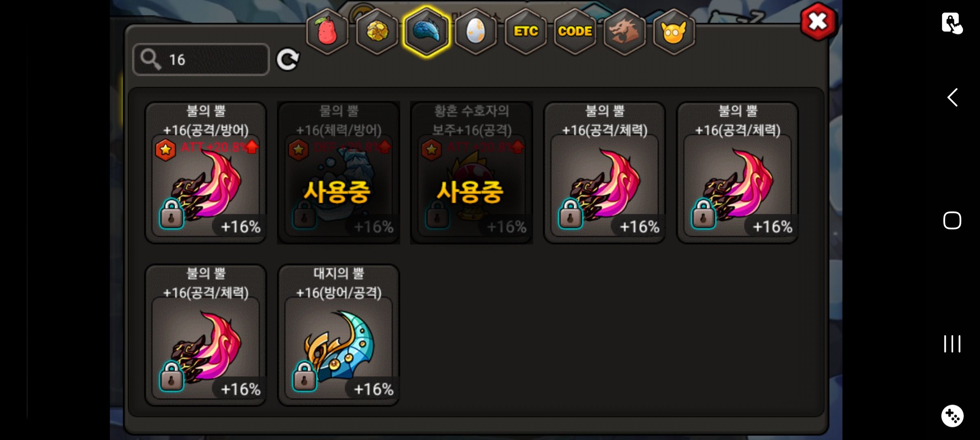Image resolution: width=980 pixels, height=440 pixels.
Task: Open the egg inventory tab
Action: pos(476,31)
